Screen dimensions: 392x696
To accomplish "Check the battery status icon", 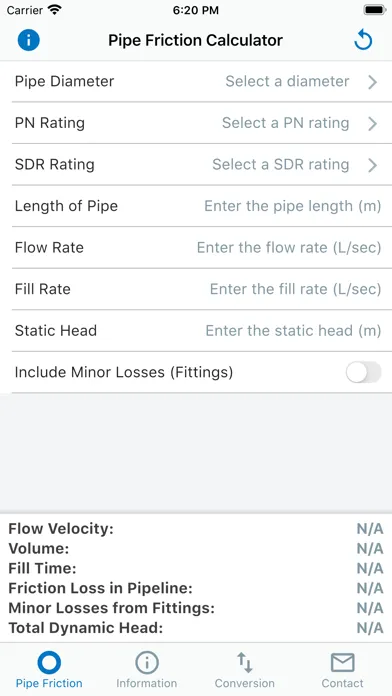I will [x=375, y=10].
